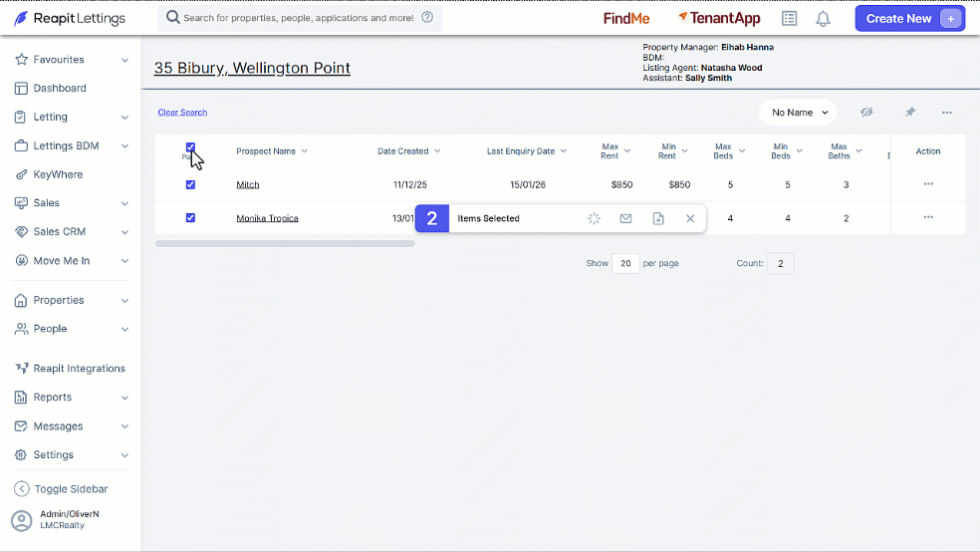Viewport: 980px width, 552px height.
Task: Export selected items with download icon
Action: click(658, 218)
